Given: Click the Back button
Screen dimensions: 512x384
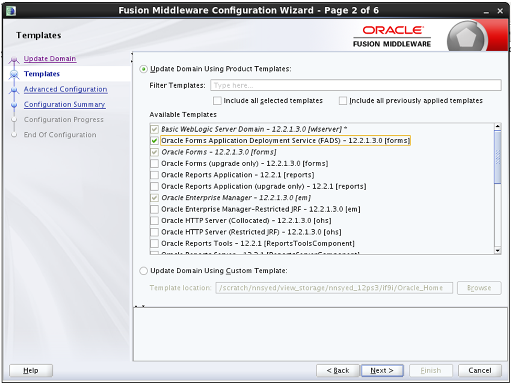Looking at the screenshot, I should tap(338, 370).
